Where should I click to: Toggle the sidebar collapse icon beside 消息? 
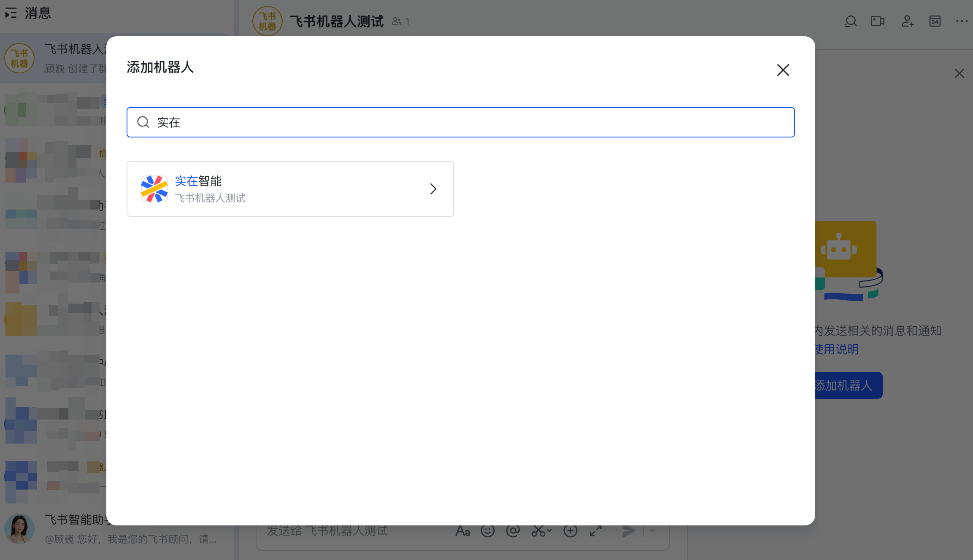coord(11,13)
